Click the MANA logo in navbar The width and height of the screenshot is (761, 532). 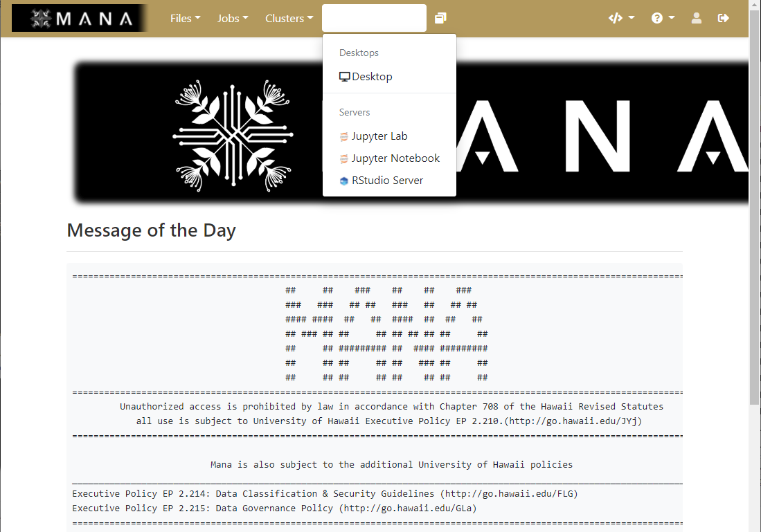click(80, 19)
